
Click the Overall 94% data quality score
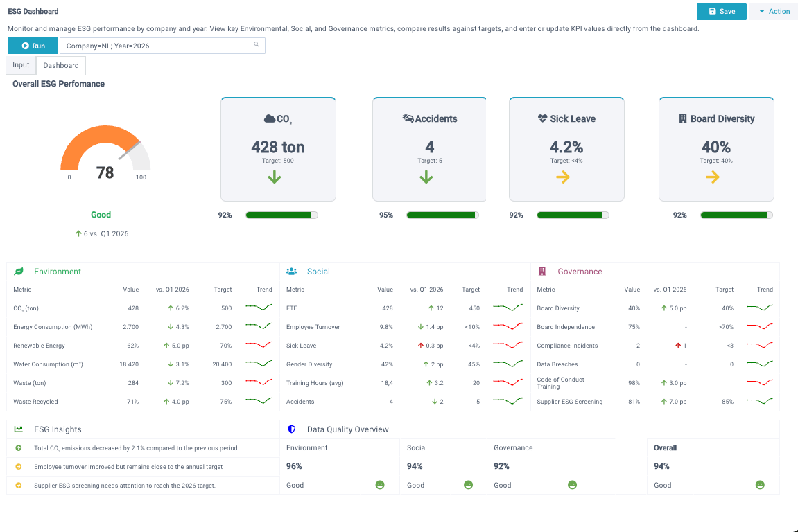click(661, 466)
